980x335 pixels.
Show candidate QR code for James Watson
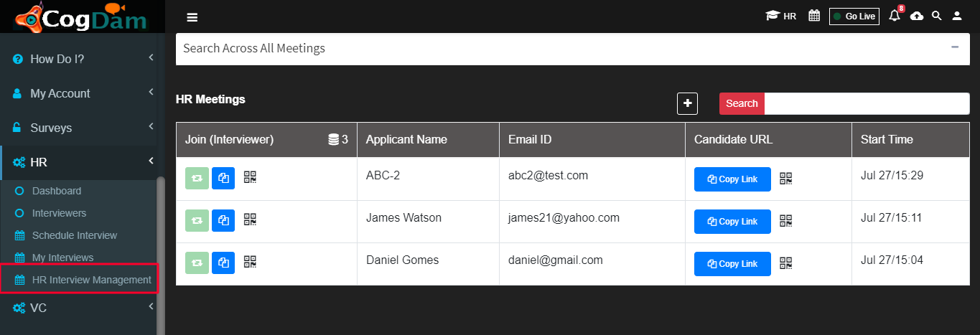[786, 221]
